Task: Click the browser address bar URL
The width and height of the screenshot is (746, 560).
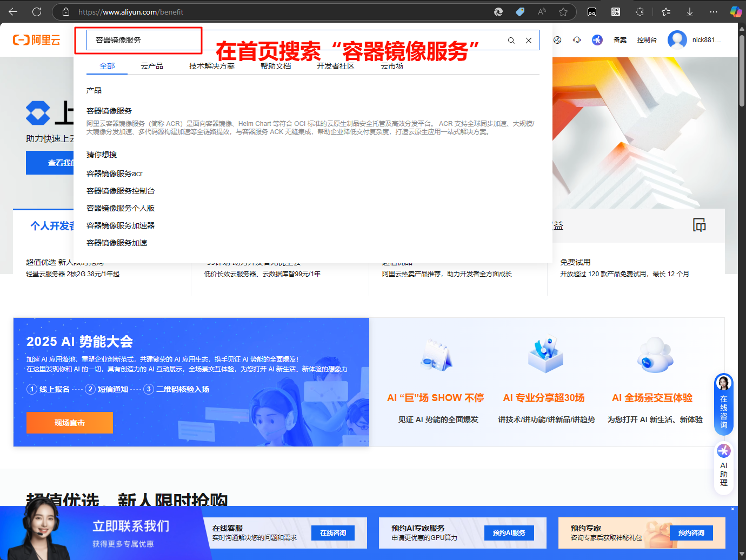Action: pos(131,12)
